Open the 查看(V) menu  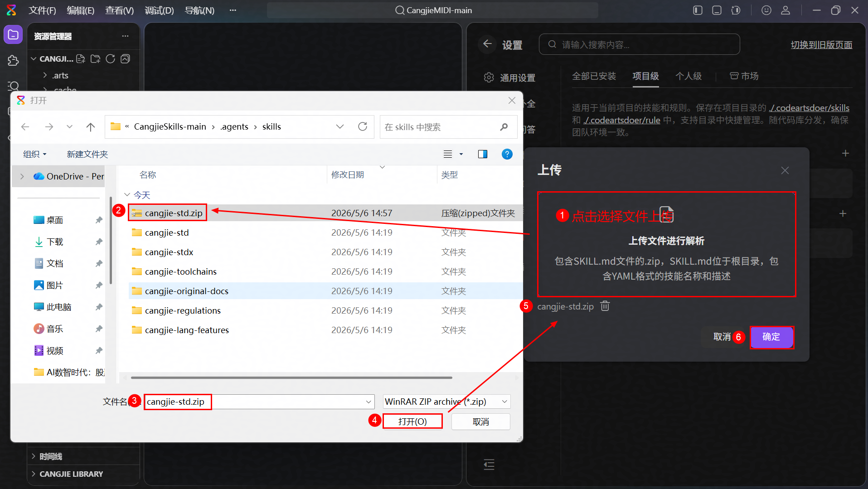120,10
